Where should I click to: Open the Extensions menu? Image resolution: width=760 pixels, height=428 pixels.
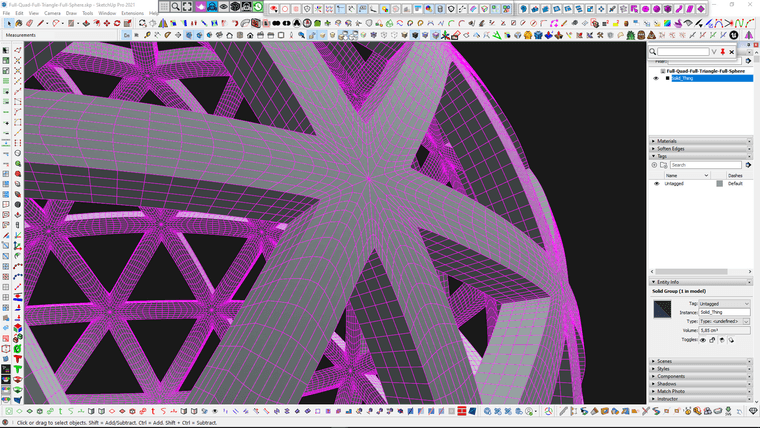coord(132,13)
